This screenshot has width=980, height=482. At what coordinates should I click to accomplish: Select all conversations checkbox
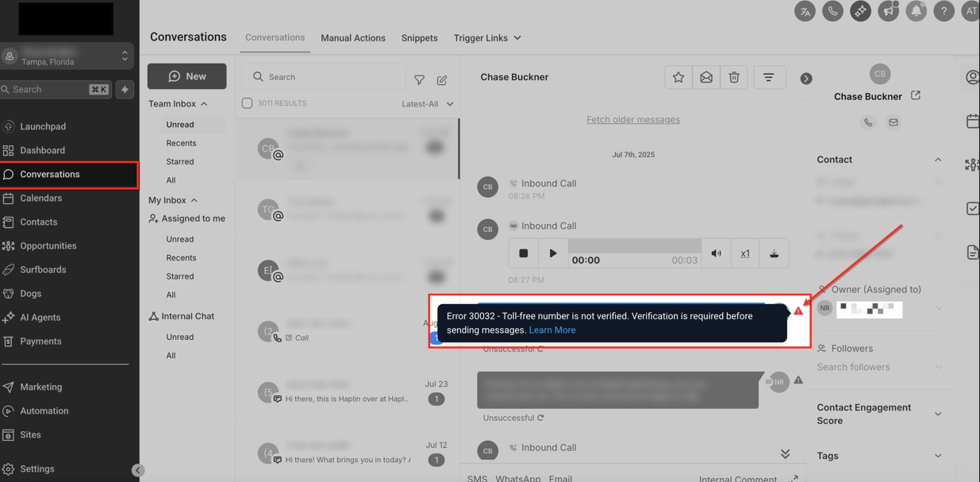(247, 103)
